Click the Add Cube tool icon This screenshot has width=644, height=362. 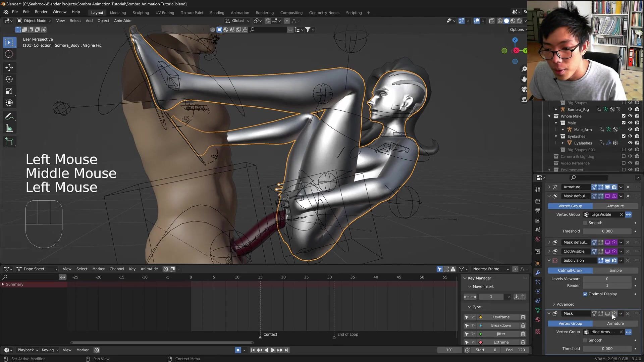[x=9, y=142]
